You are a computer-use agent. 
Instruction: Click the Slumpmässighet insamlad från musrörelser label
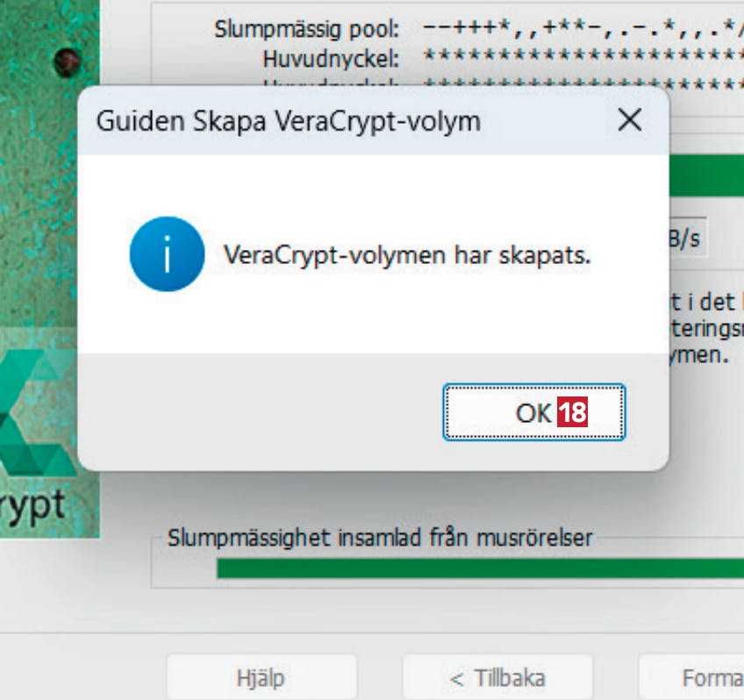[x=380, y=538]
